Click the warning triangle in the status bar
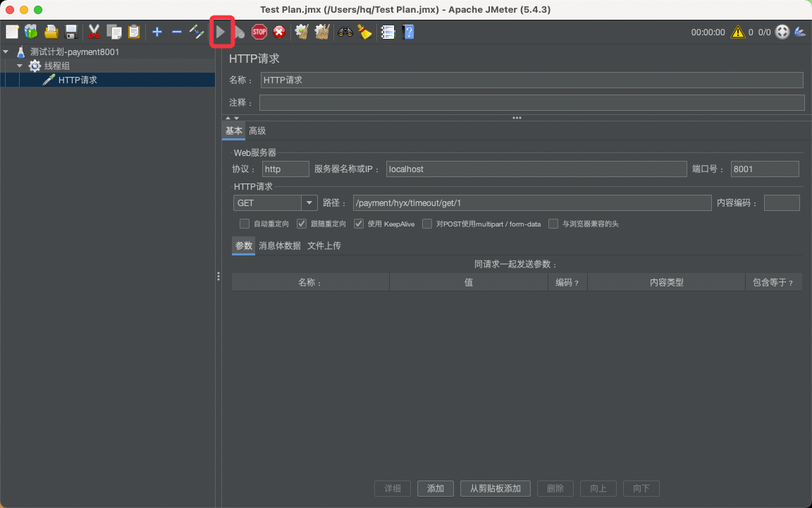 737,32
